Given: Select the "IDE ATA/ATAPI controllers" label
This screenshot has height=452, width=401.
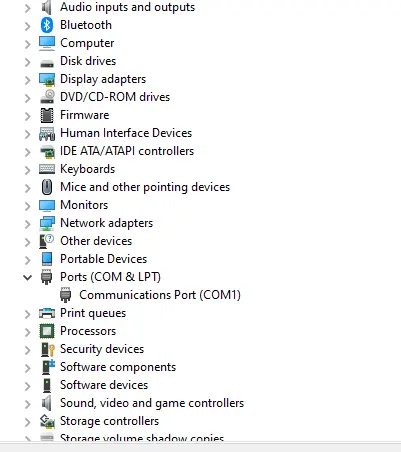Looking at the screenshot, I should click(x=127, y=151).
